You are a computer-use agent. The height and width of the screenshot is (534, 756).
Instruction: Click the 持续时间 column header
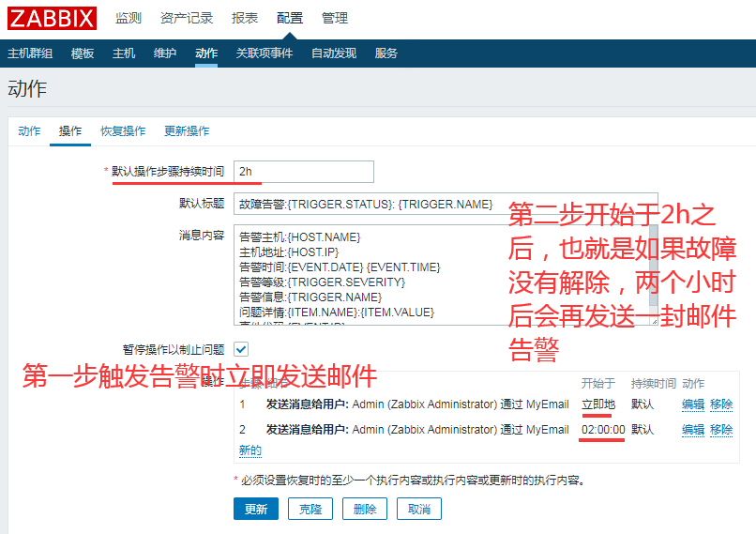[654, 384]
